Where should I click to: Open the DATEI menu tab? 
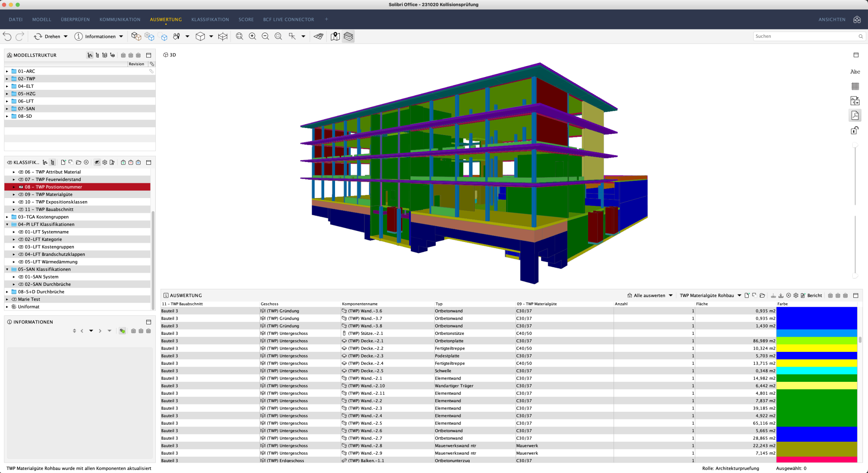[x=16, y=20]
